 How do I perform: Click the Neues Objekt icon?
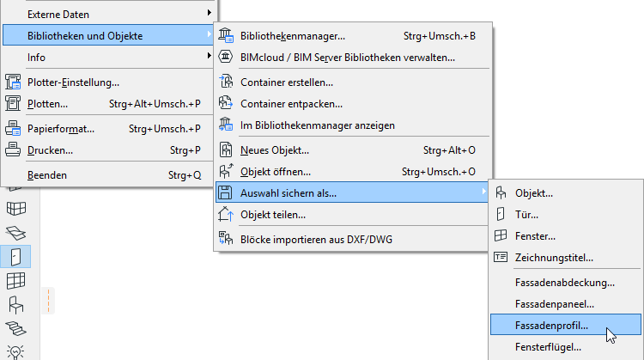[x=227, y=149]
